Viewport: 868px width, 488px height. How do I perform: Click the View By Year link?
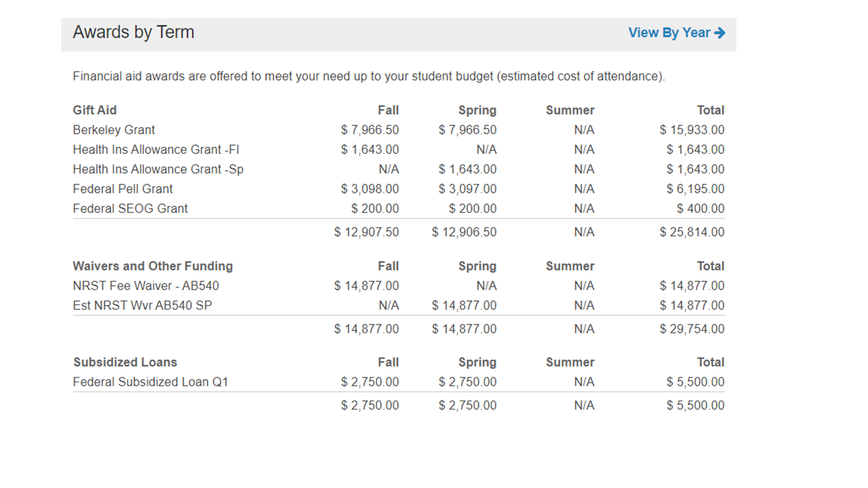coord(676,33)
